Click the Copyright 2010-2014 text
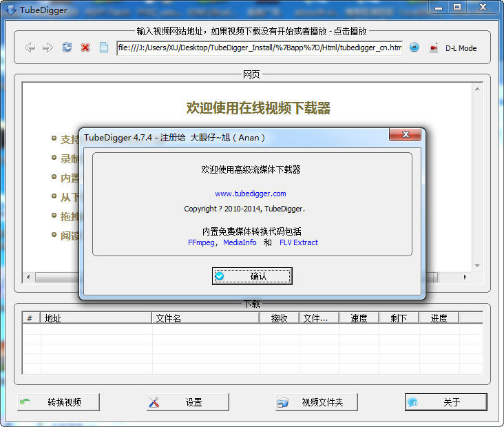Screen dimensions: 504x427 [244, 209]
